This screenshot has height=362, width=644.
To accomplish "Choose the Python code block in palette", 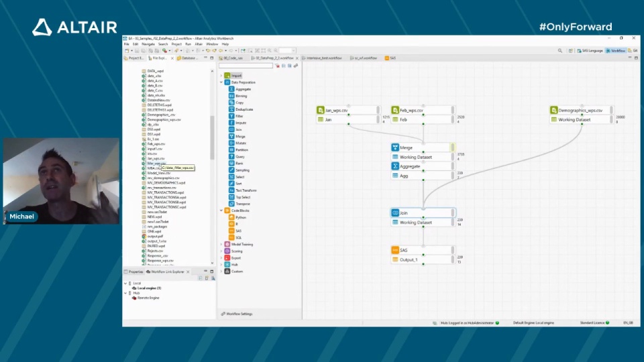I will 237,217.
